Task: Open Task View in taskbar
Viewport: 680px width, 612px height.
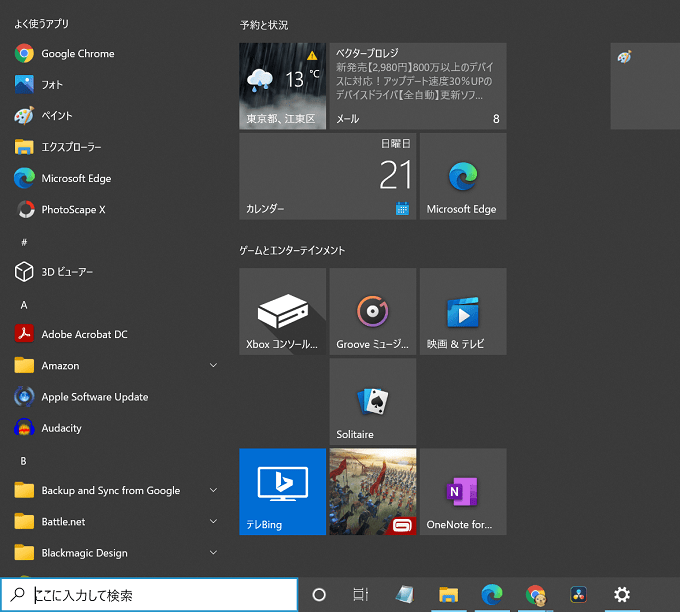Action: pyautogui.click(x=360, y=595)
